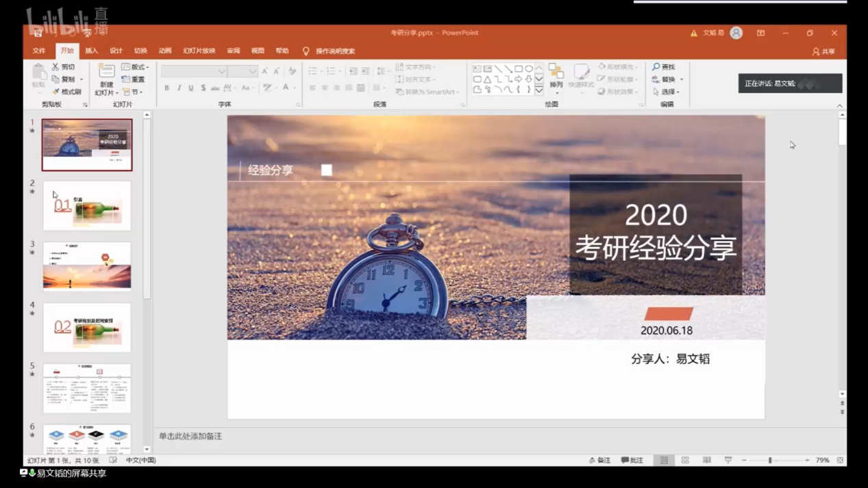This screenshot has width=868, height=488.
Task: Select slide 4 thumbnail in panel
Action: pyautogui.click(x=87, y=327)
